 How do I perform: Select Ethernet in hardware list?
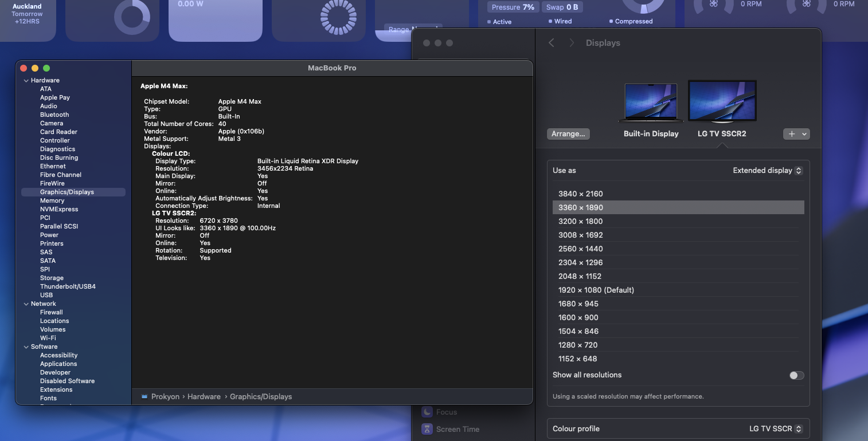tap(53, 166)
